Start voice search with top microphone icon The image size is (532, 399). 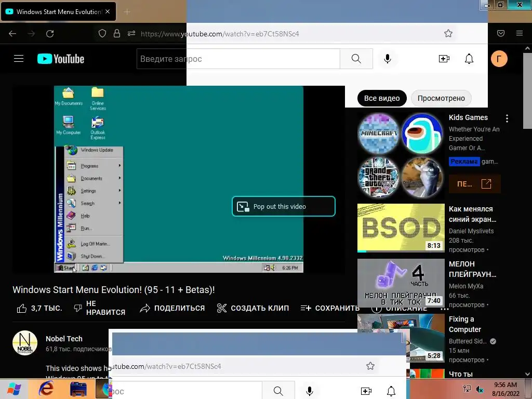tap(388, 59)
